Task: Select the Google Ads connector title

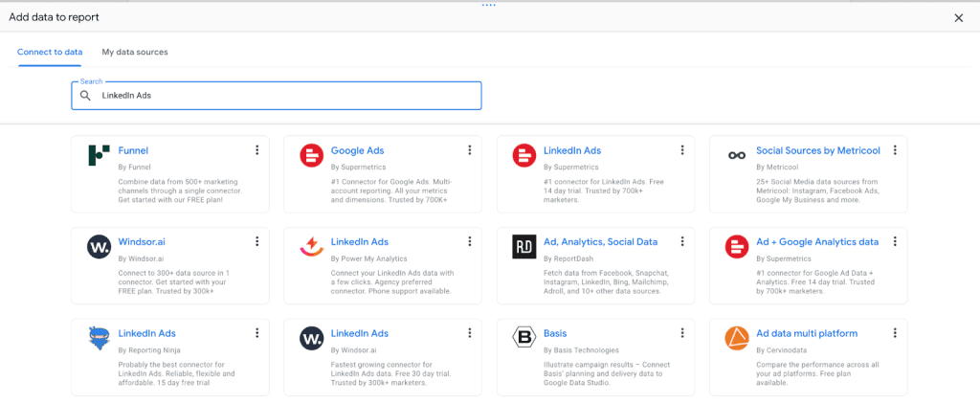Action: pos(358,150)
